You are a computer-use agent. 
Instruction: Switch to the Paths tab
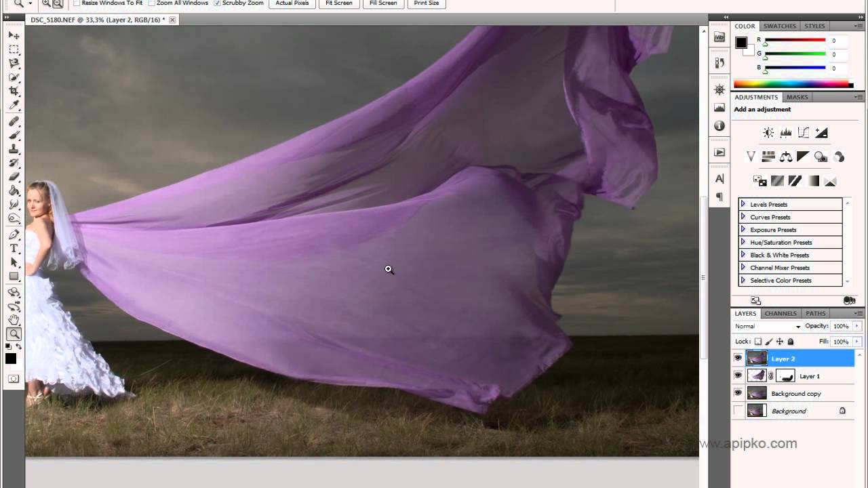pos(816,313)
